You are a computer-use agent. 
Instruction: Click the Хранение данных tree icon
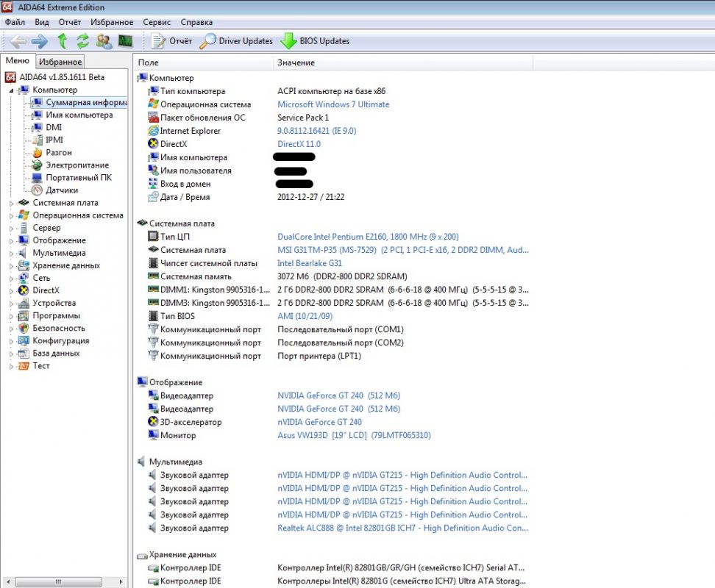click(24, 265)
